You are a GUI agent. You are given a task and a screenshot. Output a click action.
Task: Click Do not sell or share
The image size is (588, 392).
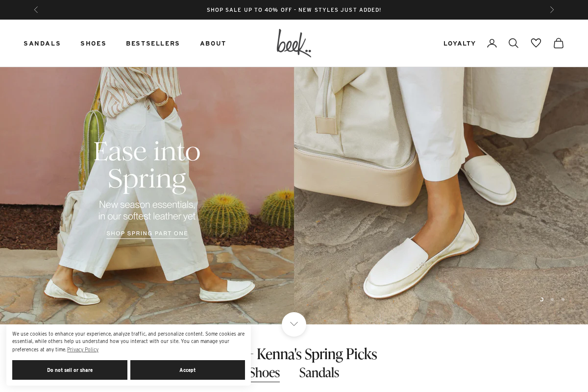pyautogui.click(x=70, y=370)
